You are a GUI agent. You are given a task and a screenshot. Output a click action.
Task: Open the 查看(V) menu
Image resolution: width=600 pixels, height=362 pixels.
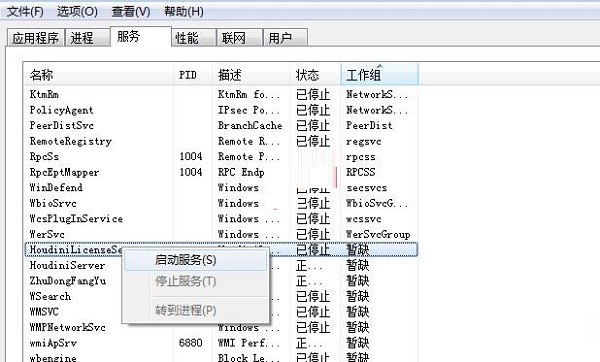[131, 11]
